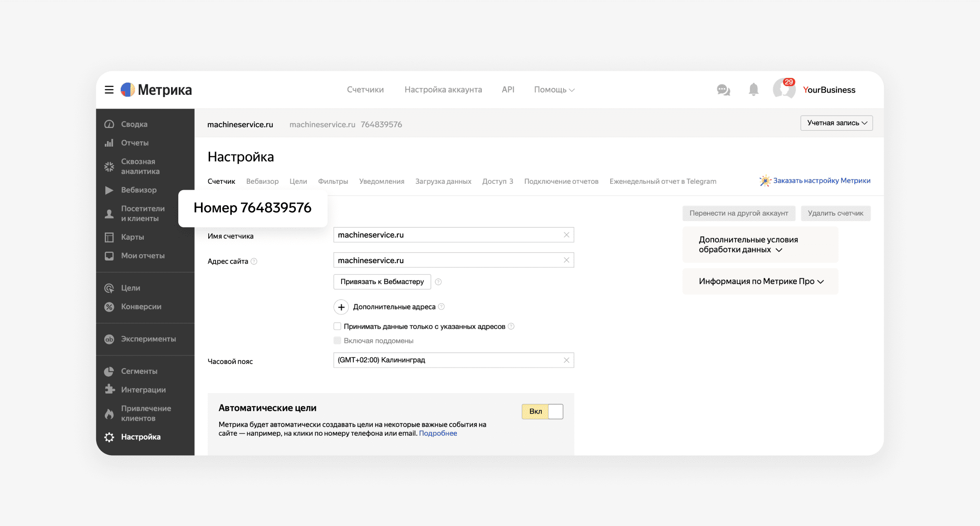980x526 pixels.
Task: Click counter number 764839576 in header bar
Action: point(381,124)
